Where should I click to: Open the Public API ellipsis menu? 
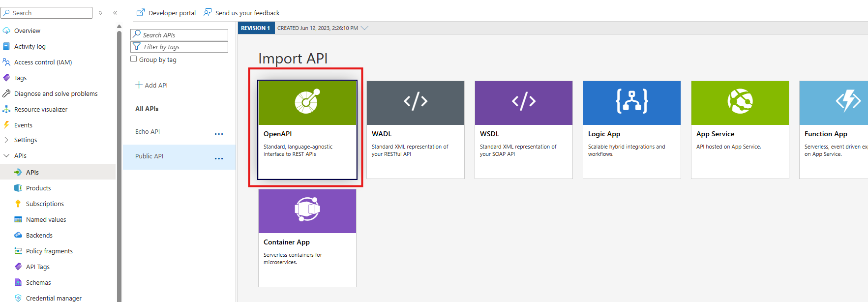(x=219, y=158)
